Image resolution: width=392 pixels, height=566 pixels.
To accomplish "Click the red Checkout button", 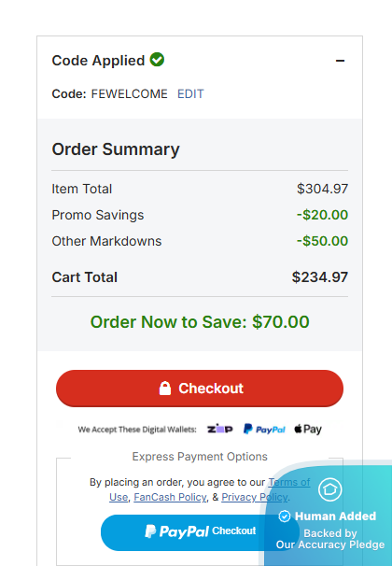I will [200, 389].
